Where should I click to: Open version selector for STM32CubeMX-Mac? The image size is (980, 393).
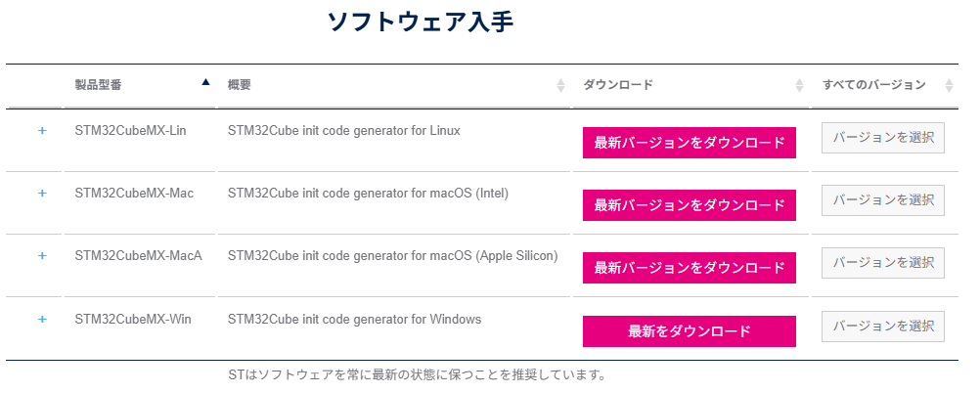(x=883, y=200)
